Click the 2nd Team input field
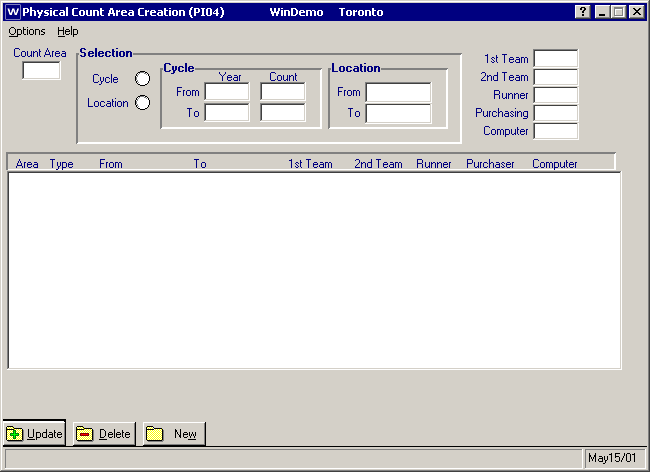This screenshot has height=472, width=650. point(555,77)
